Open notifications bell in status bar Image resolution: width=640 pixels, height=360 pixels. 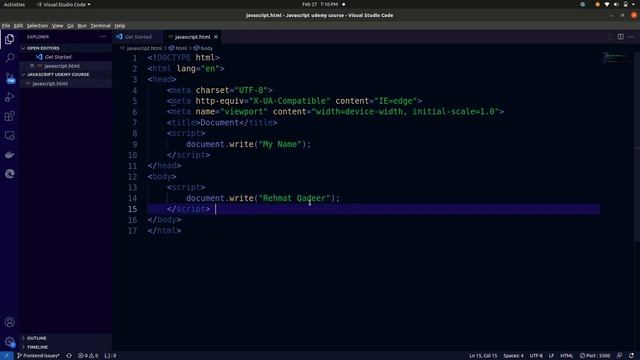coord(631,356)
